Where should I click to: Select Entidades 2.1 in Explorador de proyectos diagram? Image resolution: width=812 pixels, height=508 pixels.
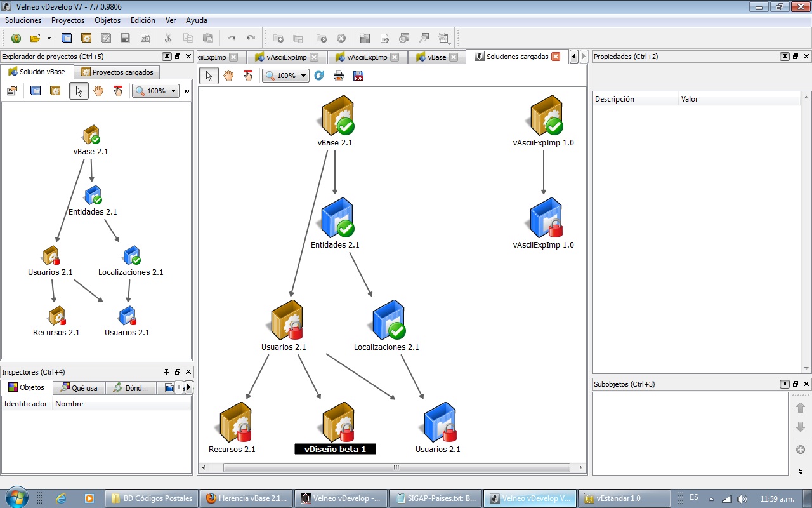coord(93,200)
